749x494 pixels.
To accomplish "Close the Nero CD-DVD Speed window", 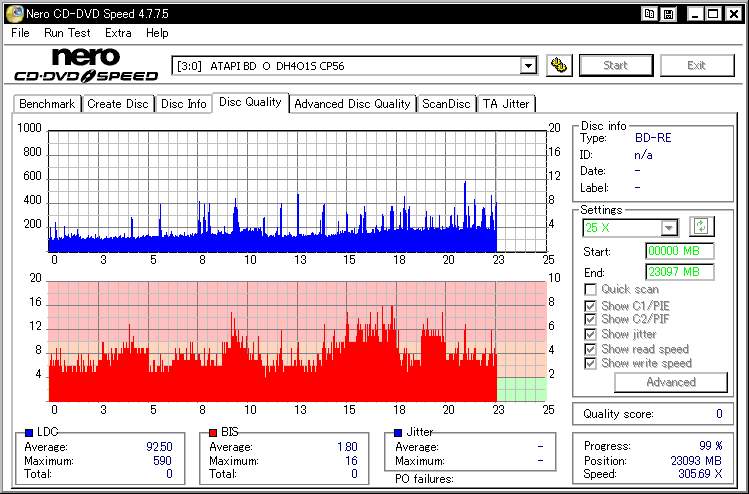I will coord(734,14).
